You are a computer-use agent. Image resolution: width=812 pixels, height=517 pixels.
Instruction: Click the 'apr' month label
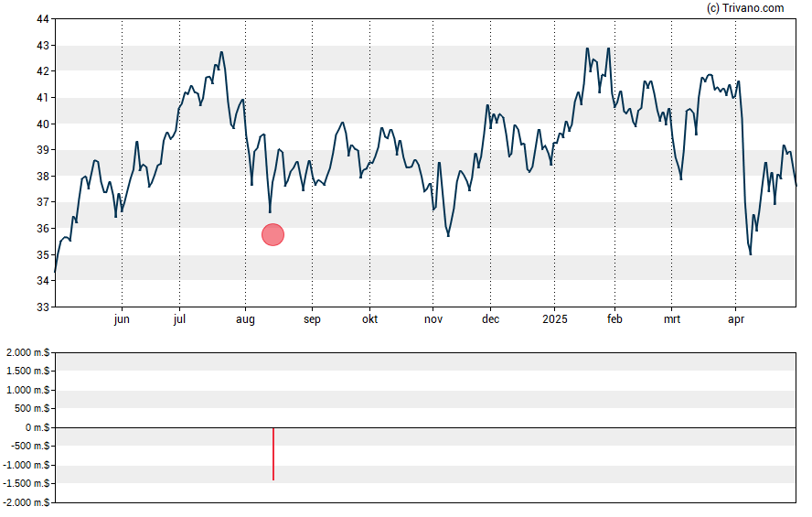(736, 319)
